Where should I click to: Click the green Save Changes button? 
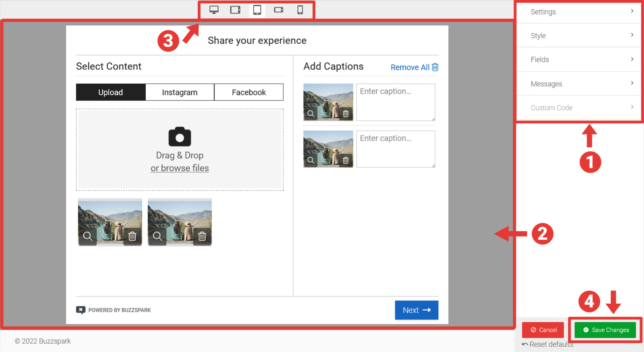(x=605, y=330)
